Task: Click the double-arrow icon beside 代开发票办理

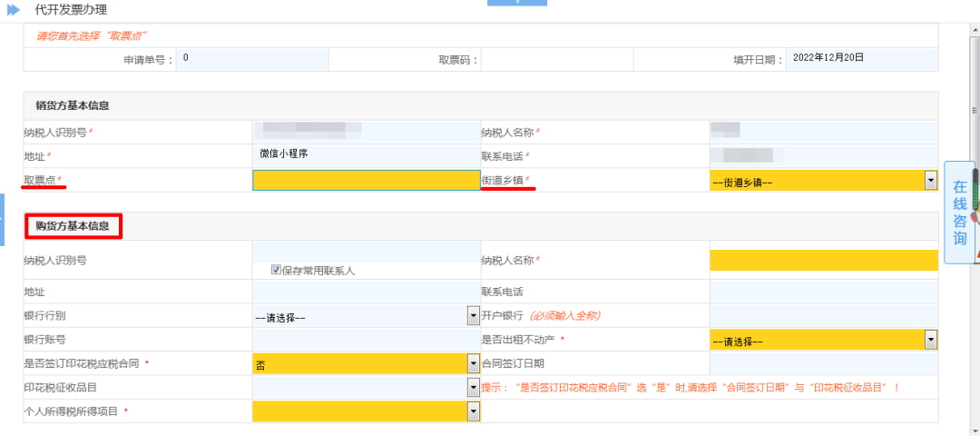Action: pyautogui.click(x=14, y=10)
